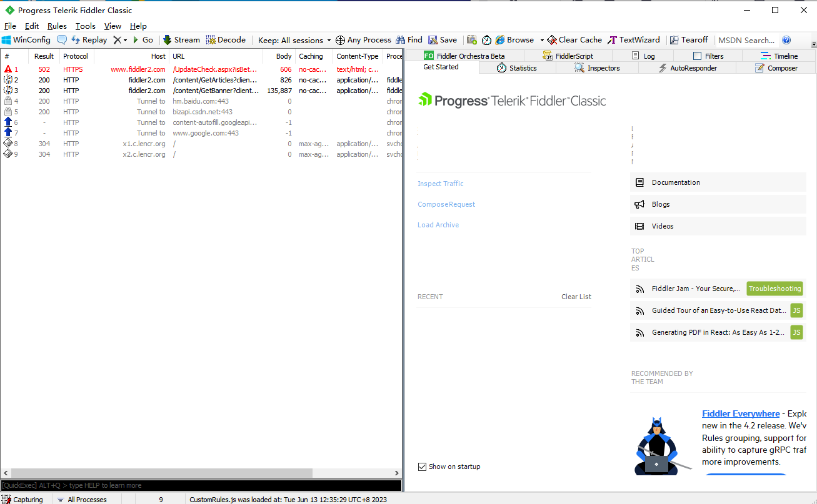Click Tearoff in the toolbar
817x504 pixels.
click(x=689, y=40)
